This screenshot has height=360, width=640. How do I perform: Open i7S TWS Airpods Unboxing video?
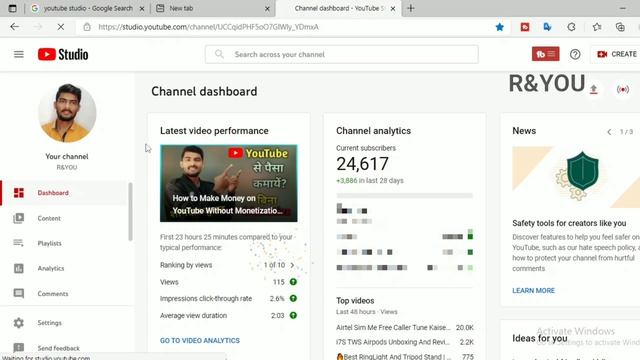click(393, 342)
